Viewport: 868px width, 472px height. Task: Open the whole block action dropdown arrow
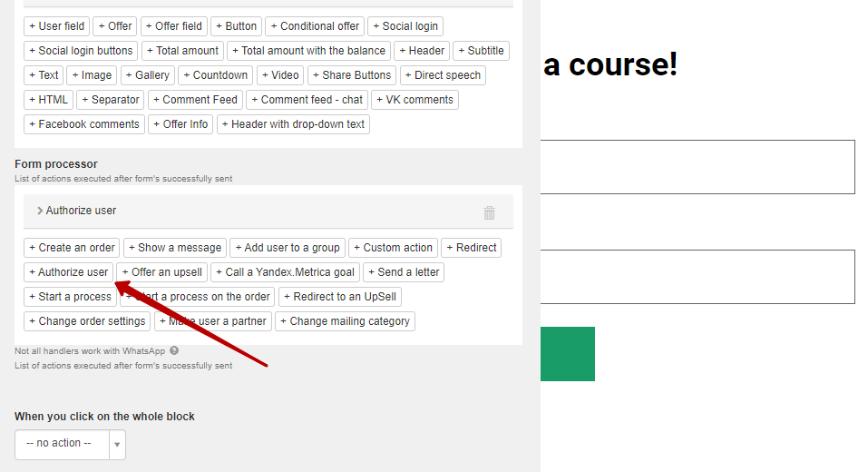[x=117, y=444]
